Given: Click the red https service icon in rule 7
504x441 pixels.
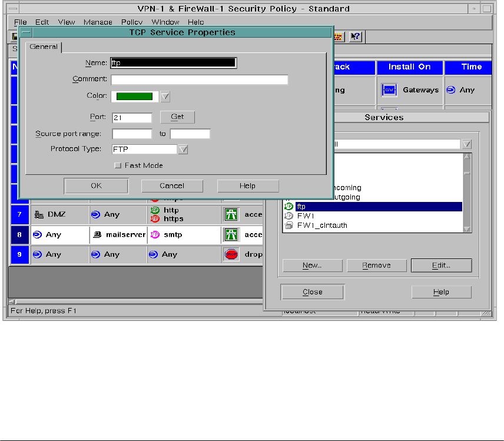Looking at the screenshot, I should (155, 219).
